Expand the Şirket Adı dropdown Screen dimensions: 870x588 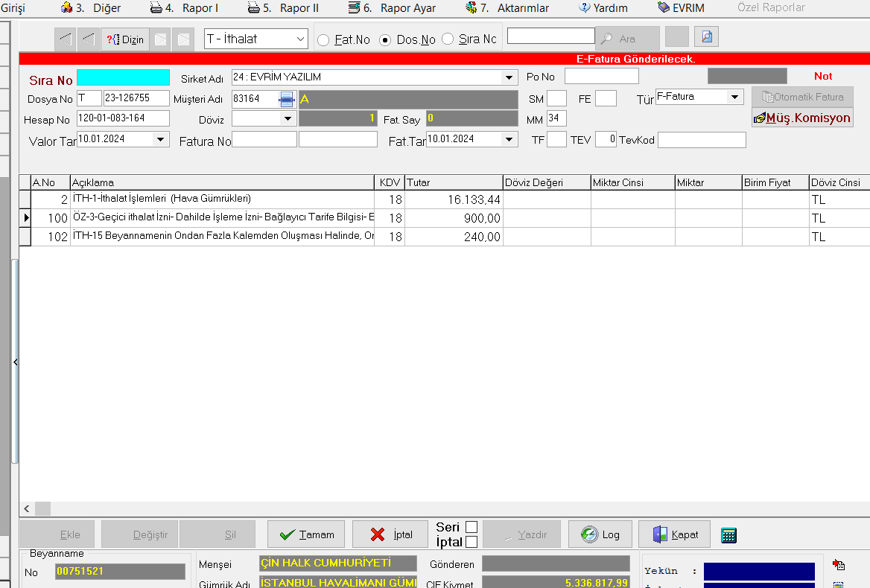(x=509, y=77)
